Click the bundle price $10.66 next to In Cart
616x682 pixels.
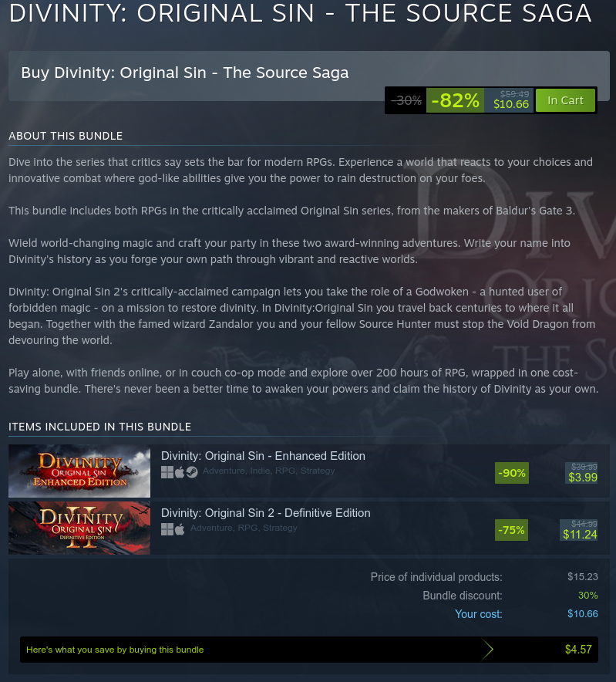[x=511, y=104]
